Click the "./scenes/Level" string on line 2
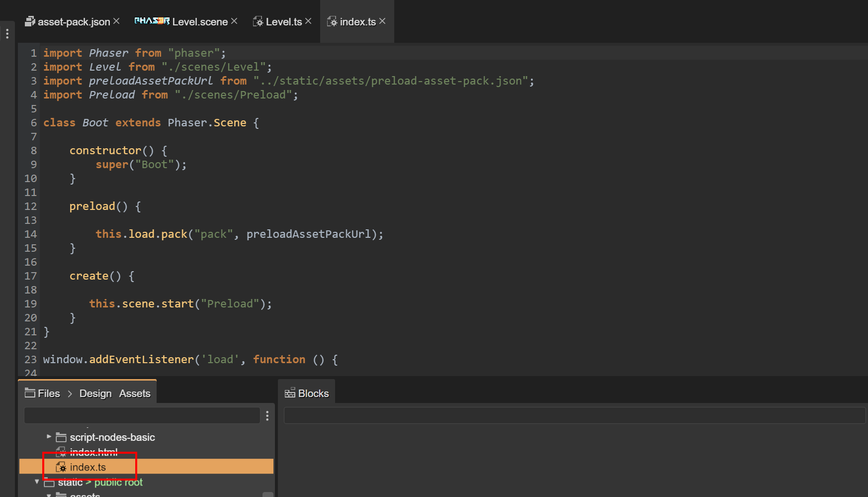 tap(213, 67)
